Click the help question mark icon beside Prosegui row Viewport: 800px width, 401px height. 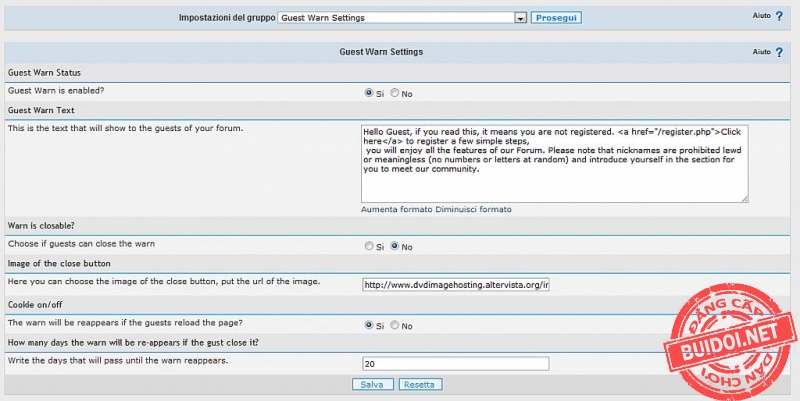[779, 16]
